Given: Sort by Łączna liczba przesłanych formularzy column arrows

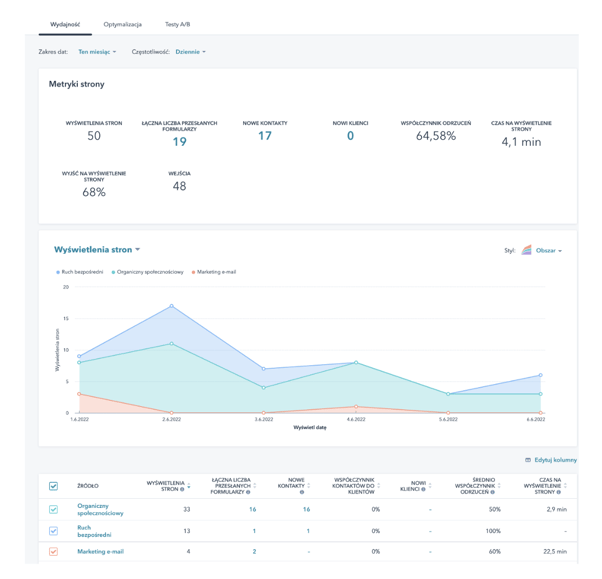Looking at the screenshot, I should pos(255,486).
